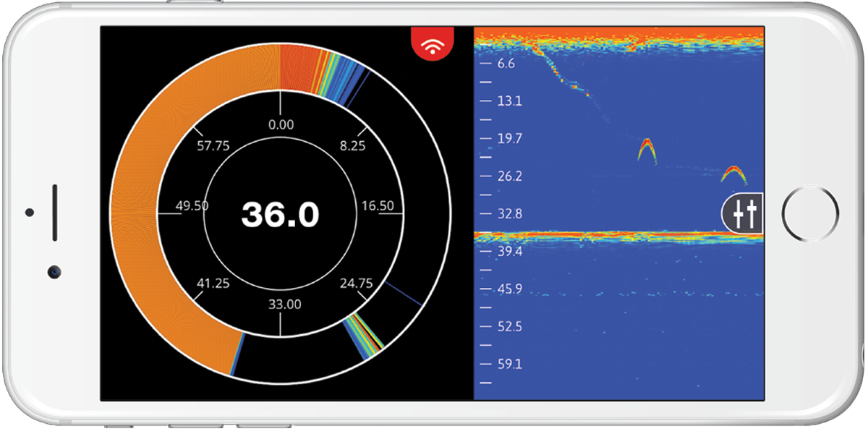Tap the 19.7 depth scale label
Screen dimensions: 868x434
pos(509,139)
